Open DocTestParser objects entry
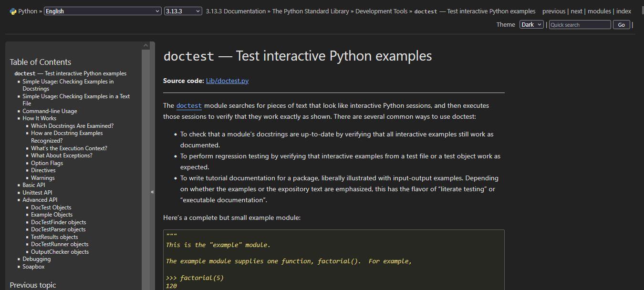 pyautogui.click(x=58, y=229)
